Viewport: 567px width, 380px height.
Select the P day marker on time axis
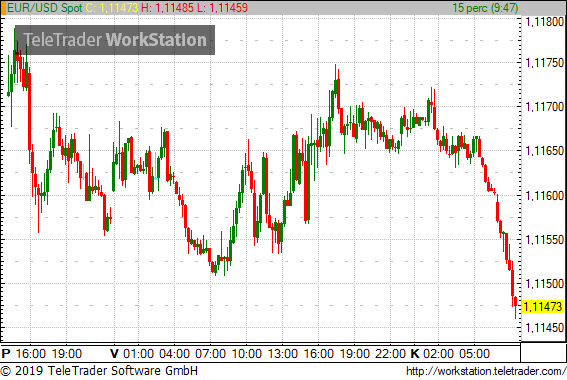click(x=6, y=353)
